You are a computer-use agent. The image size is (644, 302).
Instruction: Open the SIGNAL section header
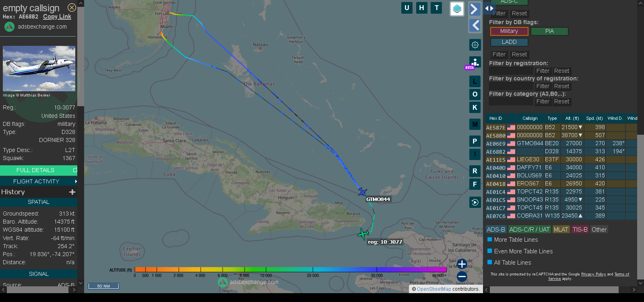click(x=39, y=274)
